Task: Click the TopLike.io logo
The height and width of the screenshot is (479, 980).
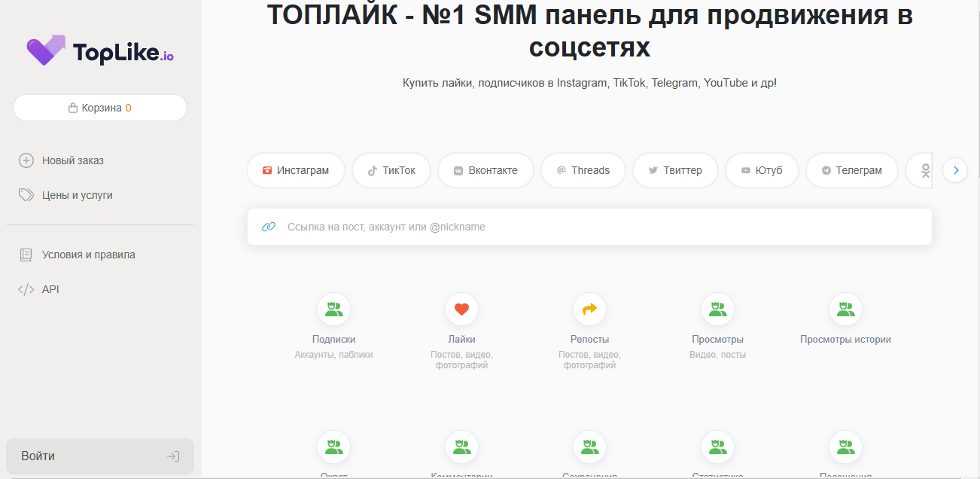Action: (100, 51)
